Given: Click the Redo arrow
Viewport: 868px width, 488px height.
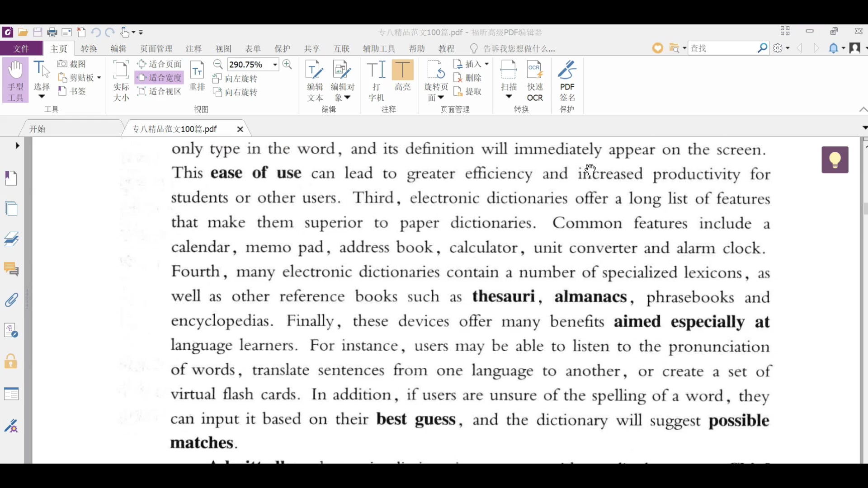Looking at the screenshot, I should [110, 32].
